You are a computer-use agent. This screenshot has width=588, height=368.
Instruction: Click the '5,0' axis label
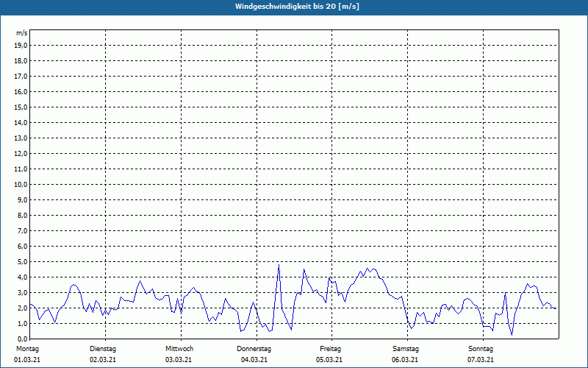22,261
